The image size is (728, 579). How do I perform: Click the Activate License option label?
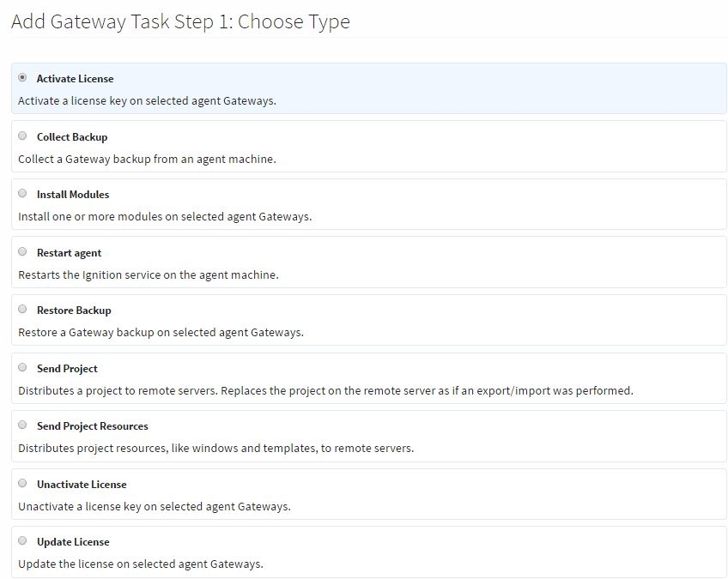[74, 78]
